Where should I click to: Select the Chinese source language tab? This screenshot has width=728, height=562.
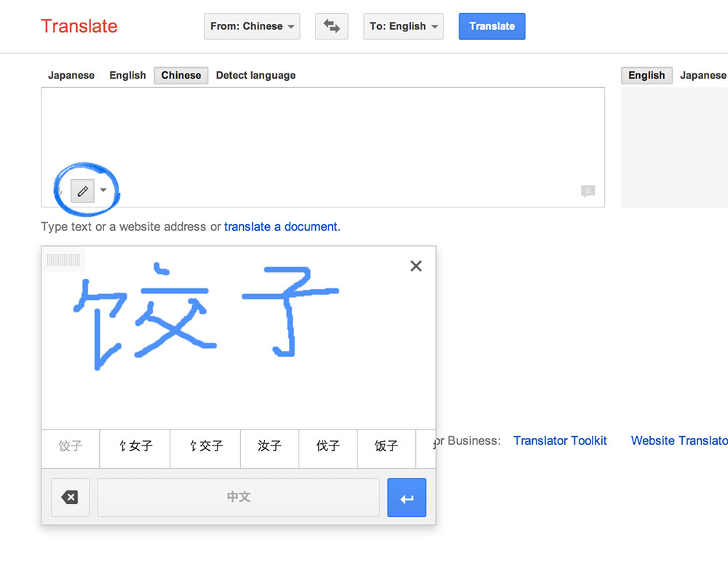click(181, 75)
